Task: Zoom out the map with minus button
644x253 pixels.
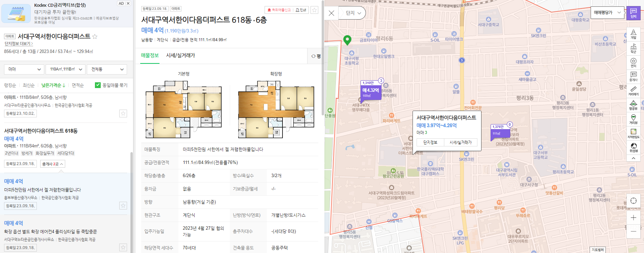Action: [x=633, y=231]
